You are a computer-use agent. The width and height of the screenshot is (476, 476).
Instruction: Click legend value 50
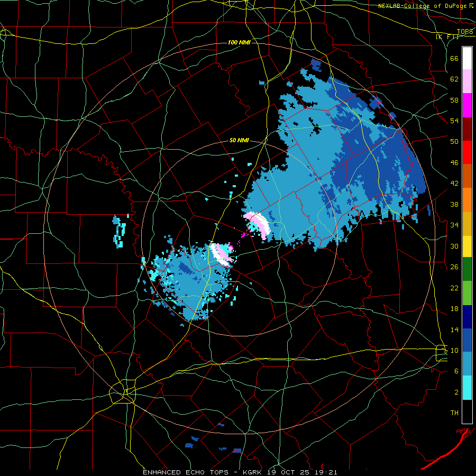click(x=454, y=141)
